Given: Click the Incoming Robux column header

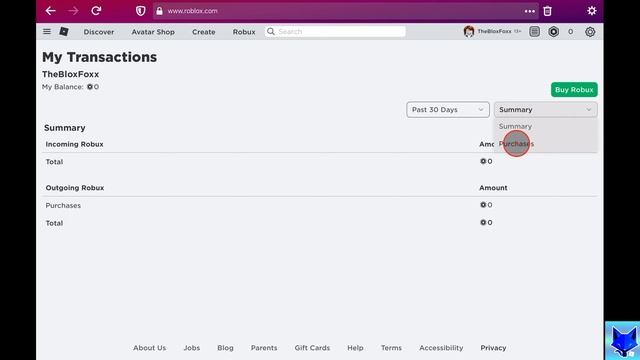Looking at the screenshot, I should tap(74, 144).
